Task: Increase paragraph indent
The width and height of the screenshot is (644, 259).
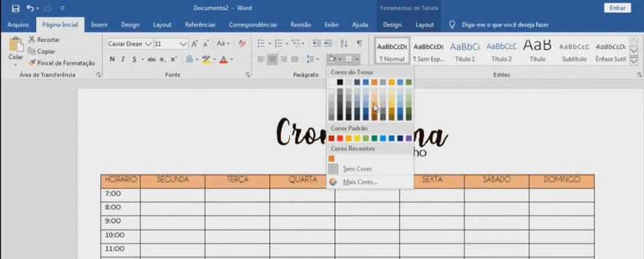Action: [x=328, y=43]
